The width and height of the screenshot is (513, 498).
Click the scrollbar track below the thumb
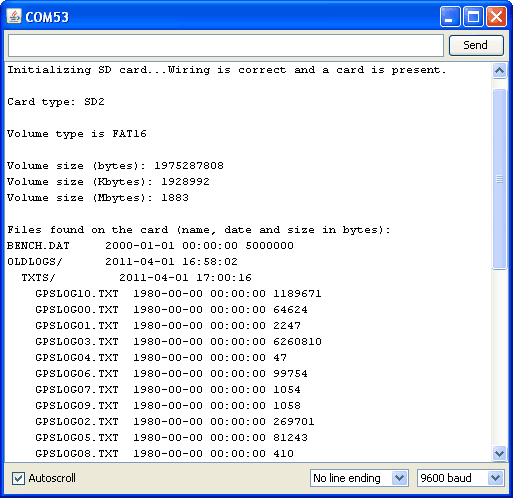coord(499,357)
